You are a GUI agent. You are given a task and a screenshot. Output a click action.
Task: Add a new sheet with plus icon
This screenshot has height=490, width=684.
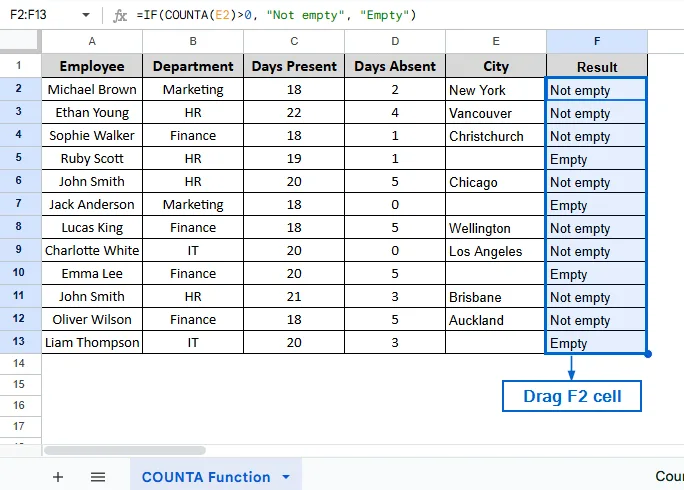(x=58, y=477)
